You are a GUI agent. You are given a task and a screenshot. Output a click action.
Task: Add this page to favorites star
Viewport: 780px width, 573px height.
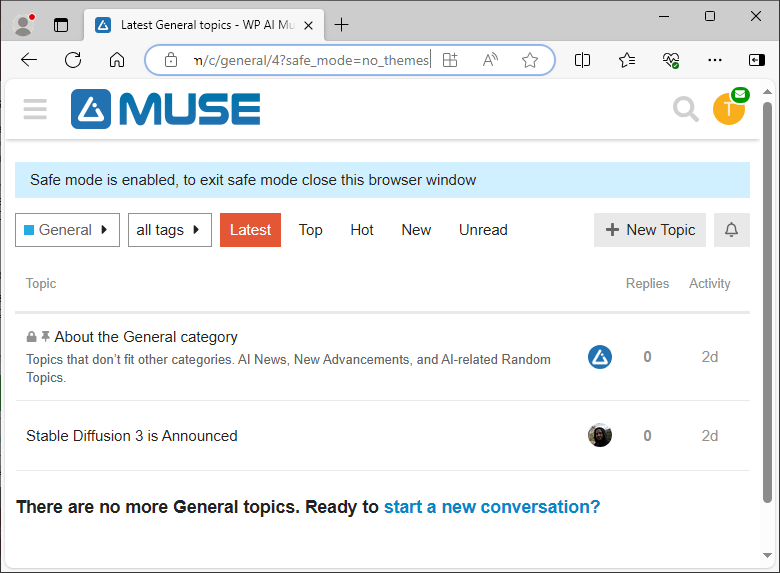(x=530, y=60)
